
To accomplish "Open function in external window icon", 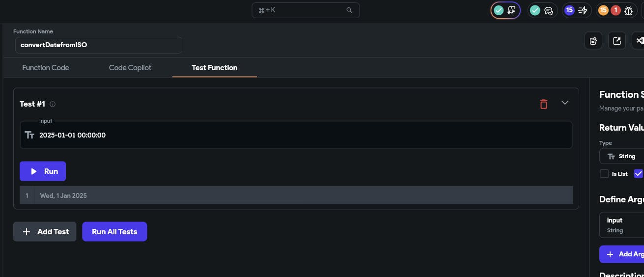I will pos(617,41).
